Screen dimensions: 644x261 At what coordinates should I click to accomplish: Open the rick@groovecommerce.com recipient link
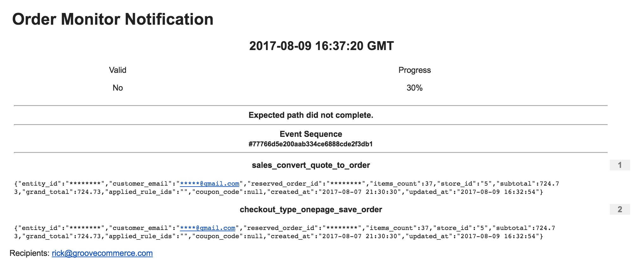pos(102,253)
